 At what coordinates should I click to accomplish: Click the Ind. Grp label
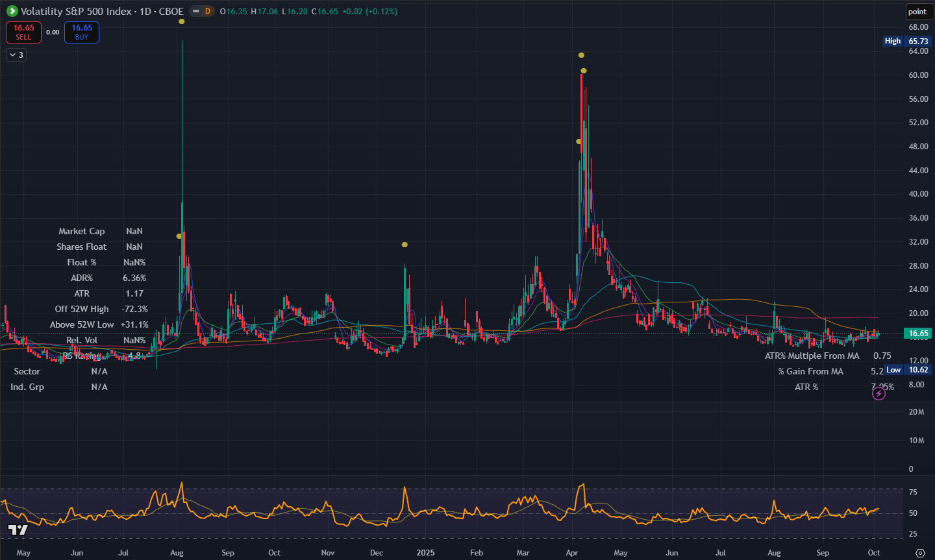27,387
